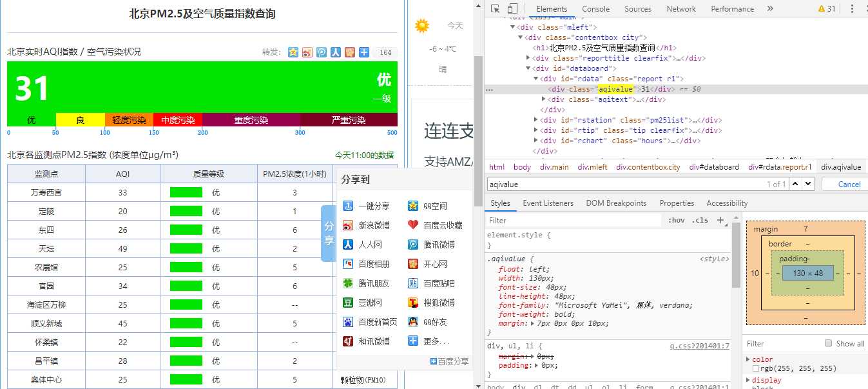This screenshot has height=389, width=868.
Task: Choose 百度相册 in the share popup
Action: (366, 264)
